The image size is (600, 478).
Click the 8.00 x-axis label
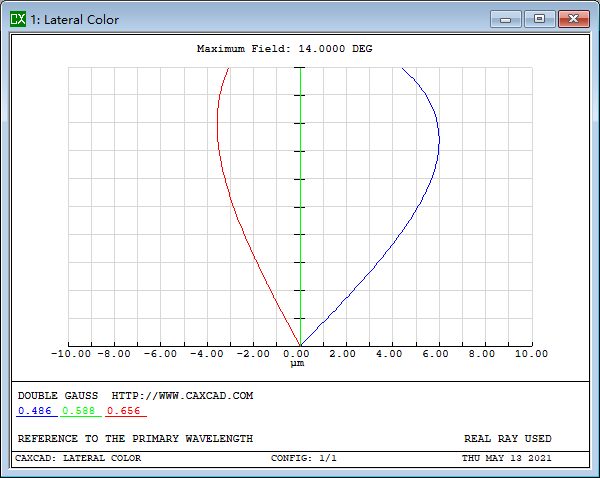tap(482, 354)
